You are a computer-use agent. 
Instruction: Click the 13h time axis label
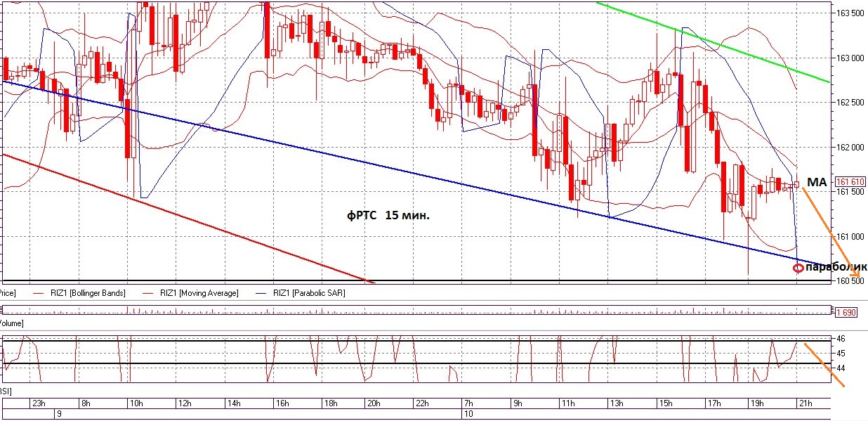pos(617,403)
